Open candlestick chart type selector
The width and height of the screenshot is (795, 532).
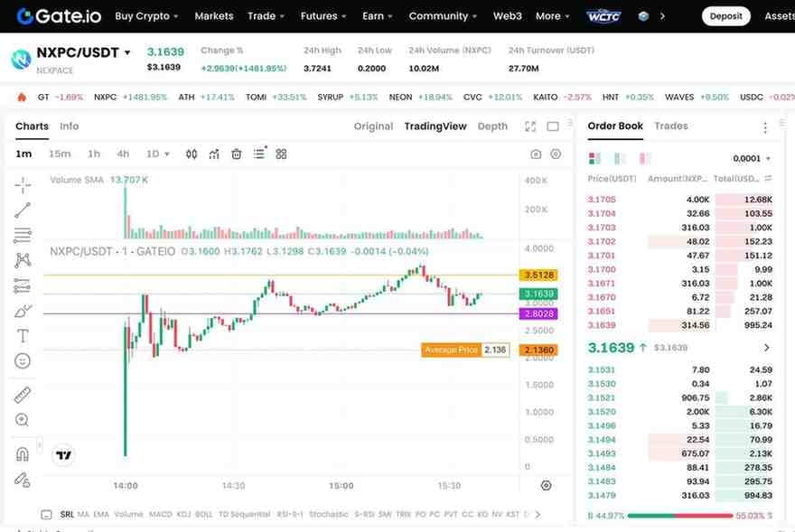click(x=192, y=154)
